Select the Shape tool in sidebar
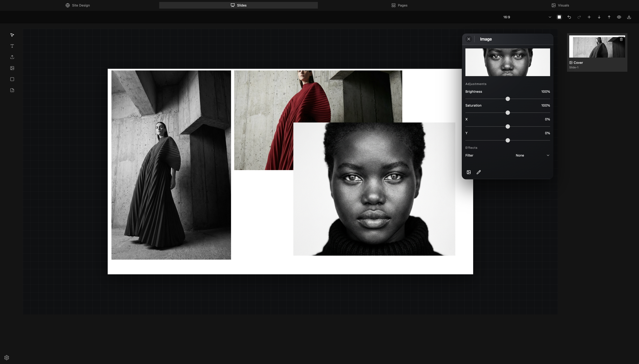 point(12,79)
